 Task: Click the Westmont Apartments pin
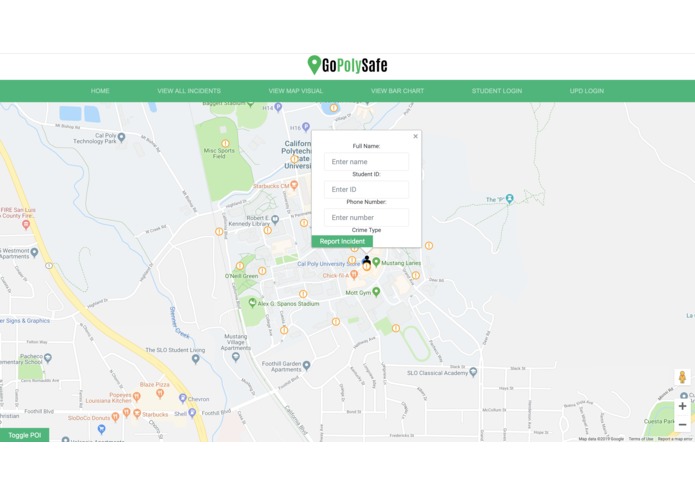[x=34, y=252]
